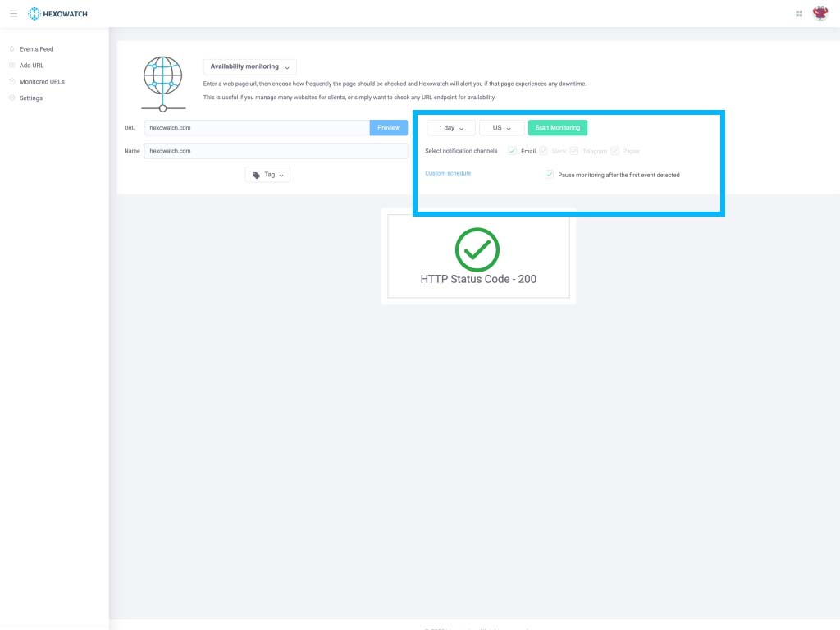The width and height of the screenshot is (840, 630).
Task: Click the Start Monitoring button
Action: [x=558, y=127]
